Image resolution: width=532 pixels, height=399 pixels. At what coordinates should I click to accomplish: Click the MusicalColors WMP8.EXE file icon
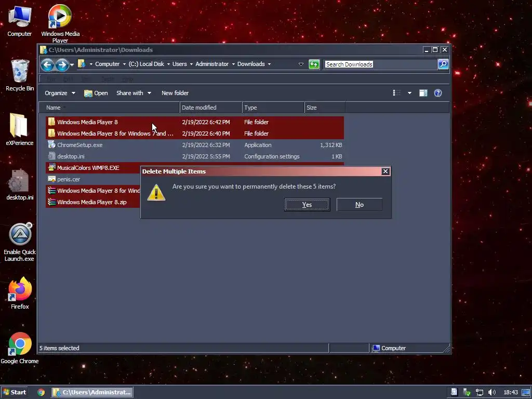(x=51, y=168)
